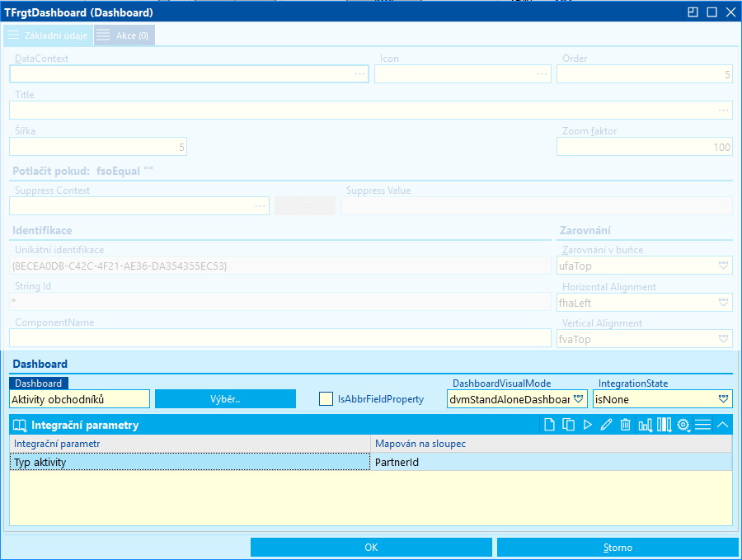
Task: Run the play triangle action
Action: pos(588,425)
